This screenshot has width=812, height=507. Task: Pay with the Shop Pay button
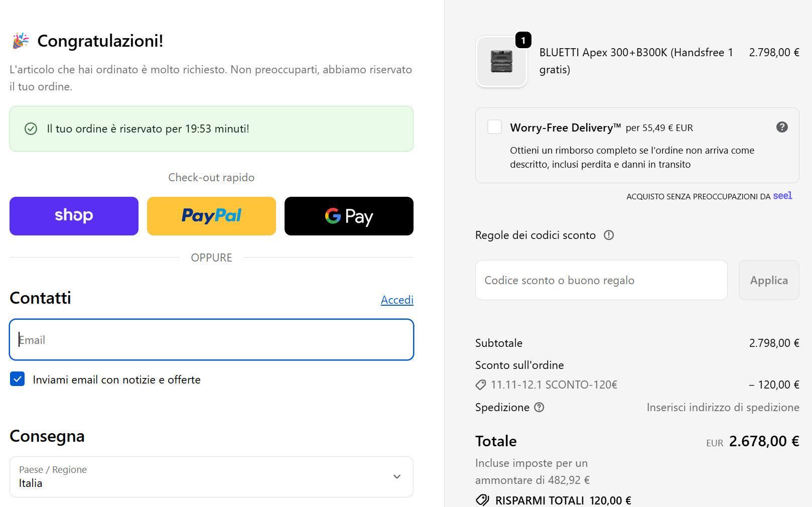coord(74,216)
